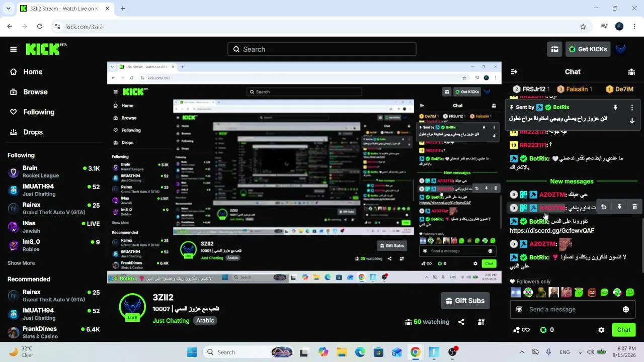Unpin the pinned BotRix message
The image size is (644, 362).
(615, 108)
